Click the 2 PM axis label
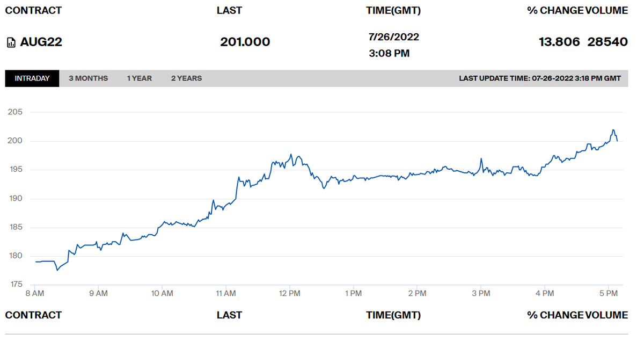 417,294
